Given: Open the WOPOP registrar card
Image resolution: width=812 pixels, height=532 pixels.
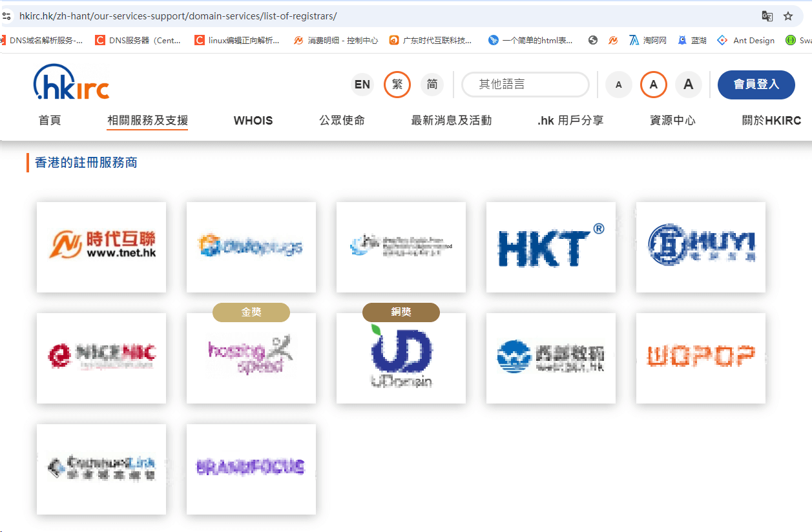Looking at the screenshot, I should (x=701, y=358).
